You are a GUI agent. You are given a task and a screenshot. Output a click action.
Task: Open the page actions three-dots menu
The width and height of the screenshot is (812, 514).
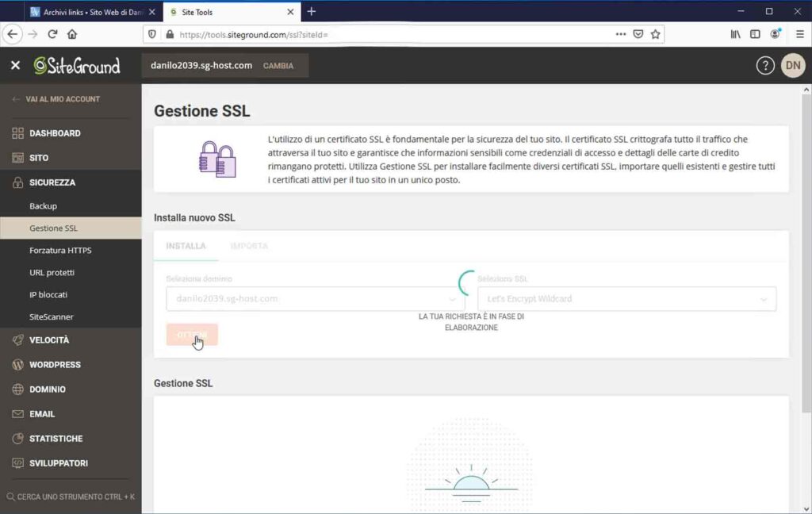point(620,34)
